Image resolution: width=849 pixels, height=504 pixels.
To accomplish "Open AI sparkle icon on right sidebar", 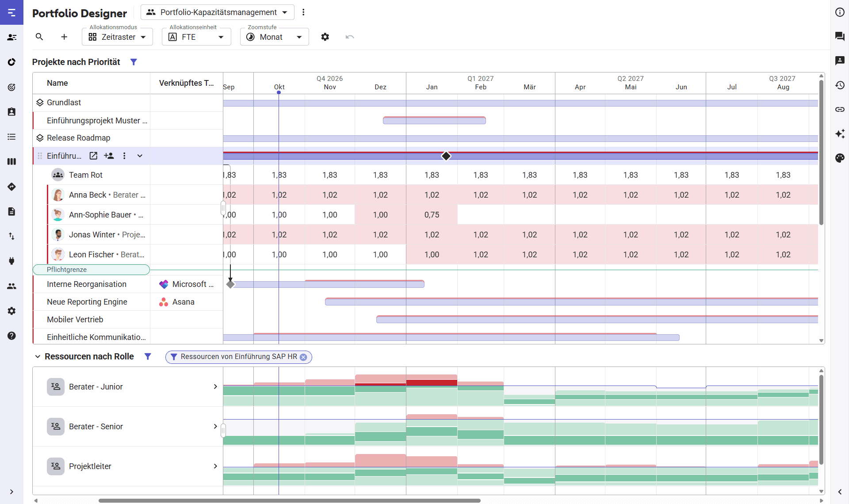I will pyautogui.click(x=840, y=134).
